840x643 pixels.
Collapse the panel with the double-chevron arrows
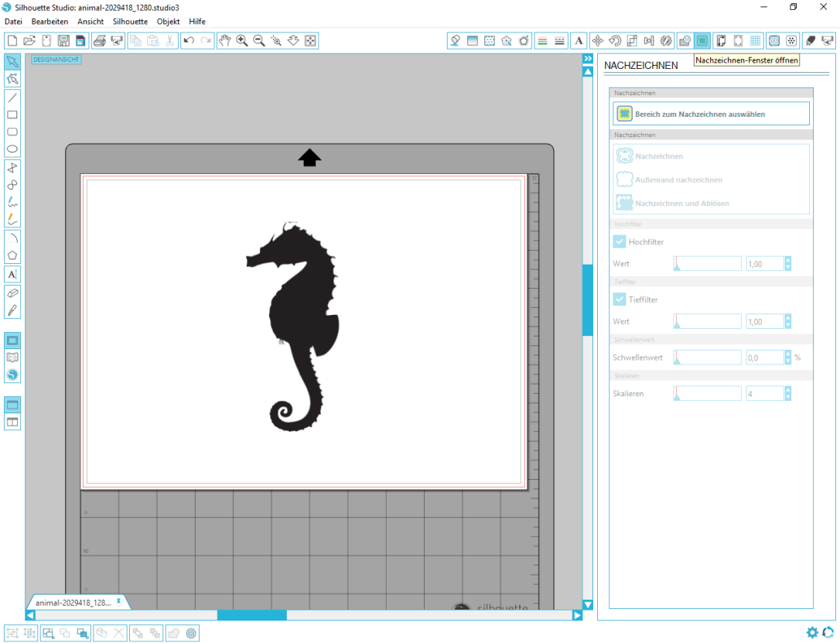(589, 57)
